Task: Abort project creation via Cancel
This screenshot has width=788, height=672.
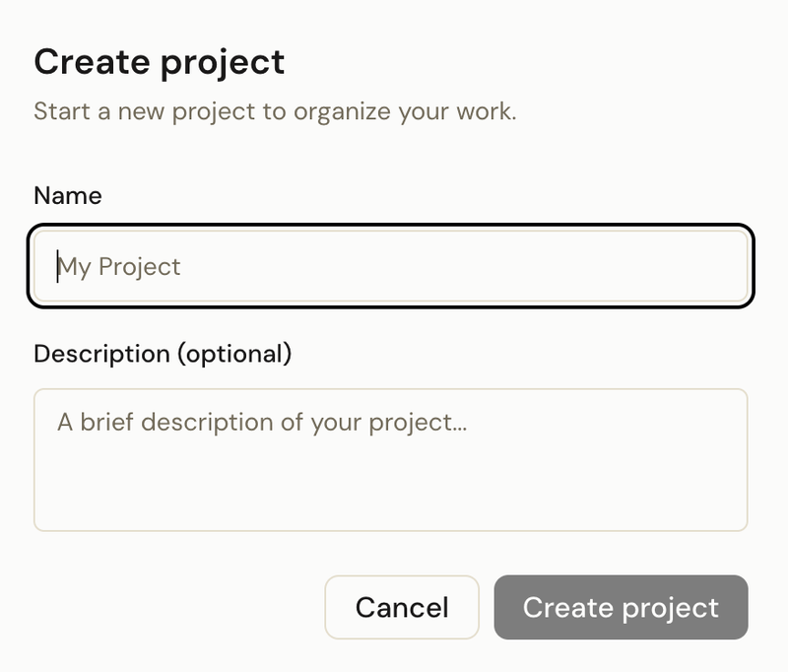Action: point(402,607)
